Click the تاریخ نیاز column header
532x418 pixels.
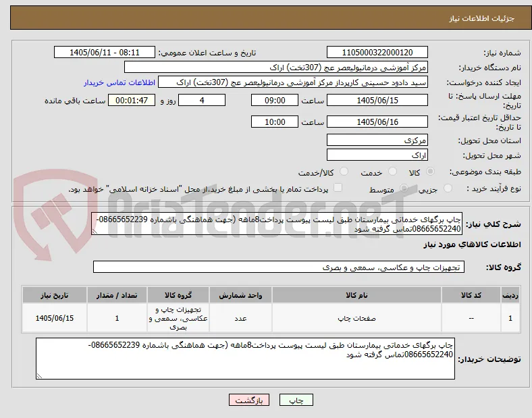pyautogui.click(x=55, y=295)
